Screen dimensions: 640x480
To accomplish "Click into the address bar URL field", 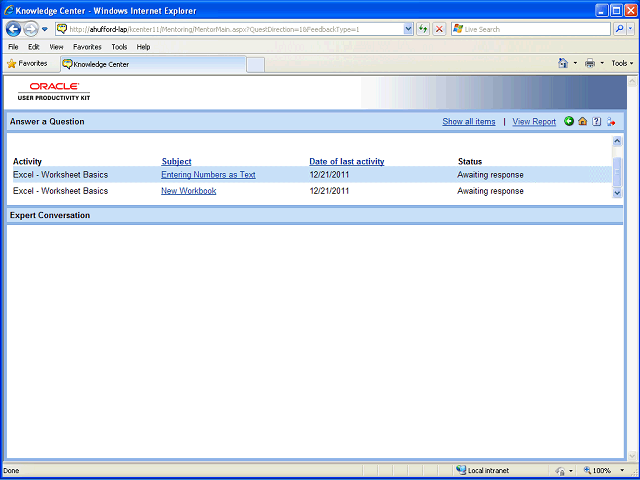I will 235,29.
